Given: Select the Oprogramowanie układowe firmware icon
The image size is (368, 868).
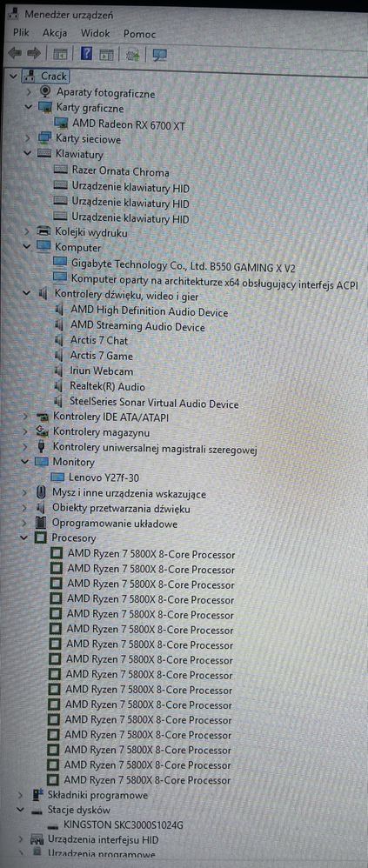Looking at the screenshot, I should point(40,522).
